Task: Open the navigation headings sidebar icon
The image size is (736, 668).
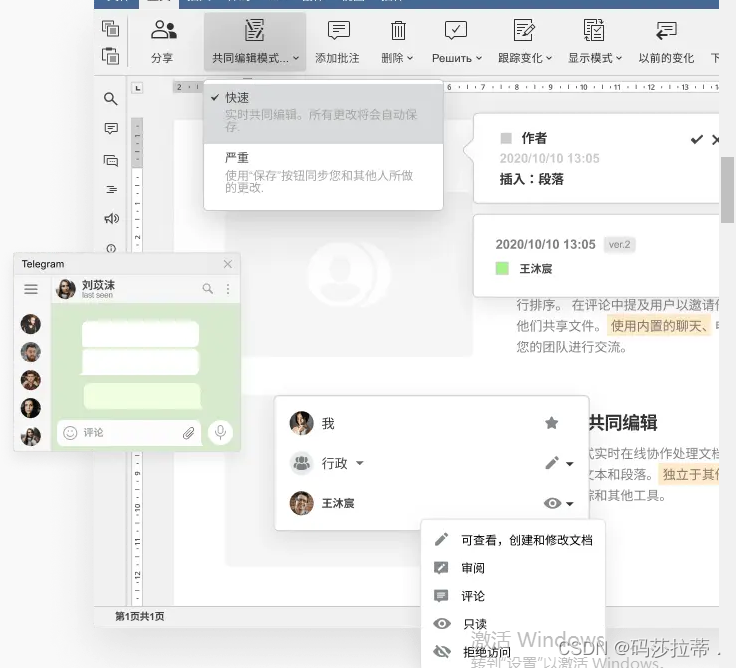Action: pyautogui.click(x=111, y=190)
